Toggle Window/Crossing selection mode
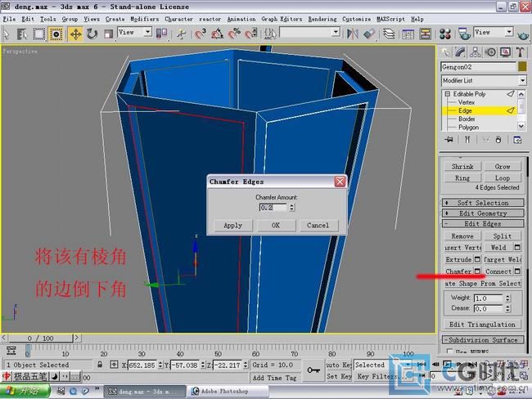 56,34
